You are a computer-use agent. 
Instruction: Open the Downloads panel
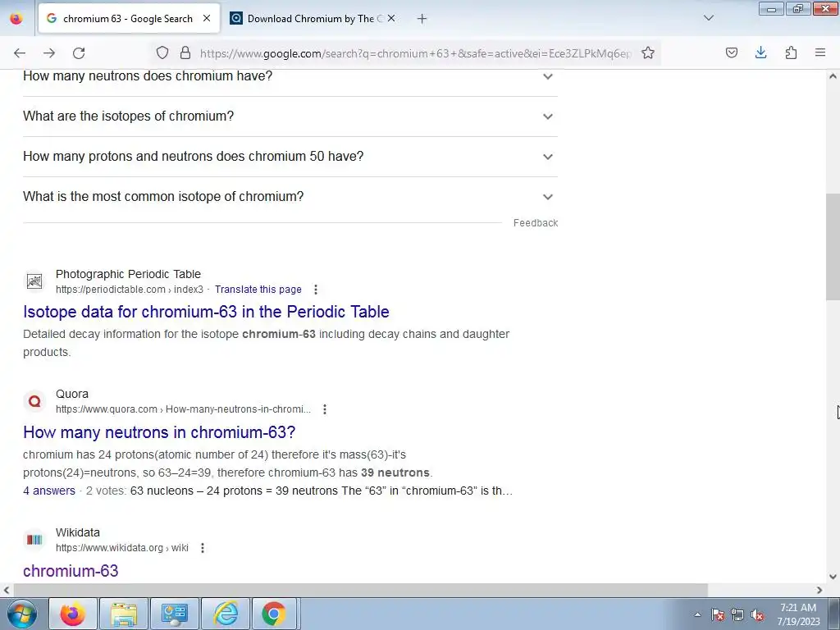(760, 52)
